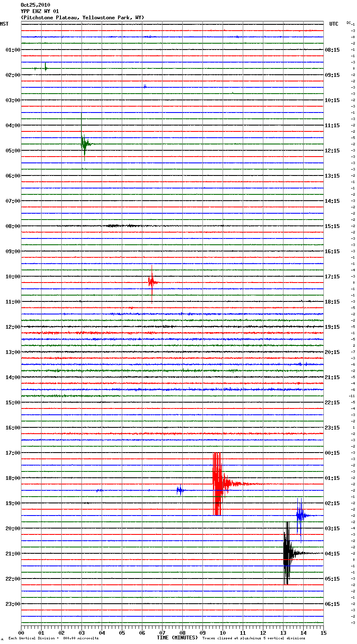Select the MST hour label '17:00'
357x644 pixels.
coord(13,453)
